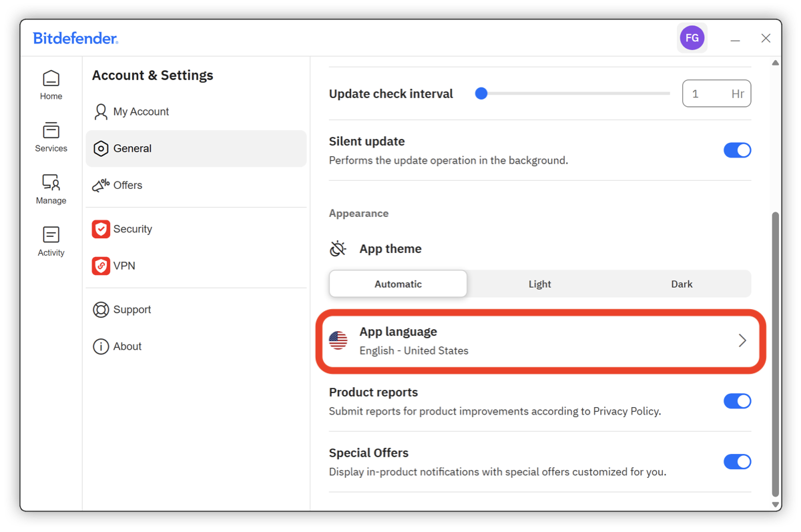The image size is (801, 532).
Task: Click the 'Product reports' title text
Action: pyautogui.click(x=373, y=392)
